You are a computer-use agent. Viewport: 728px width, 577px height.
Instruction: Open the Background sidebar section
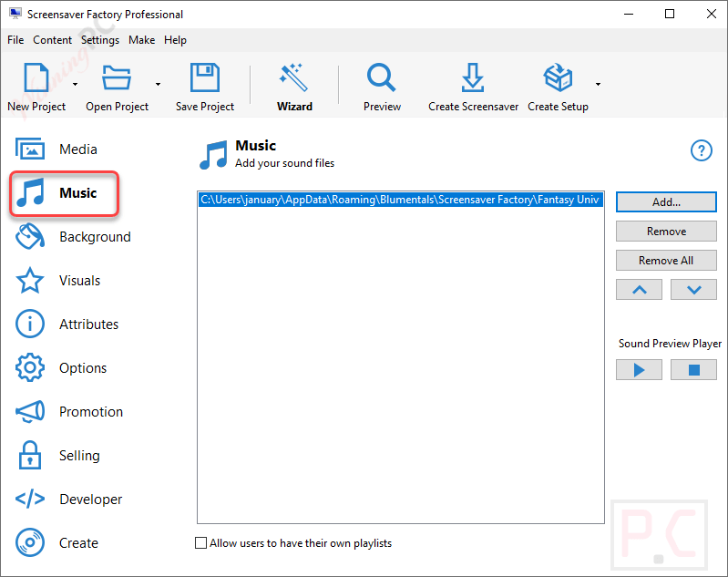pos(74,236)
